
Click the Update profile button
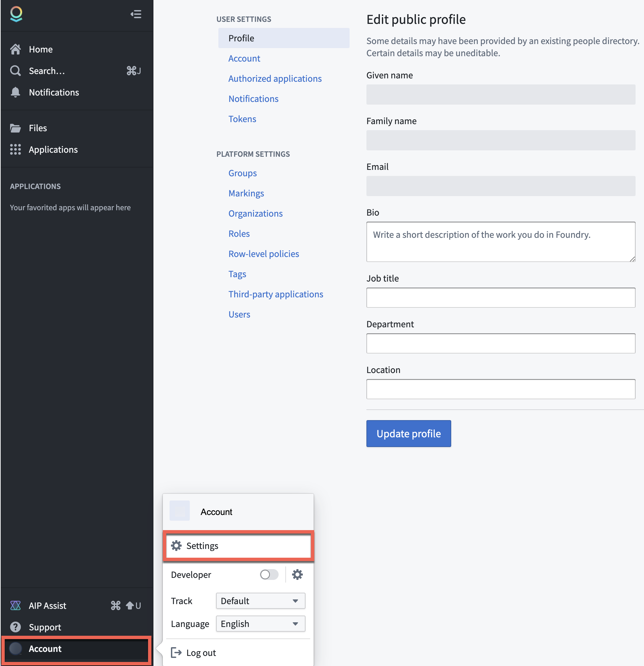(408, 434)
